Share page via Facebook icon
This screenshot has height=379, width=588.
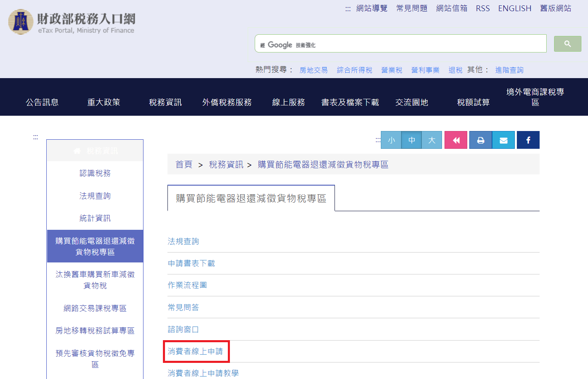(x=528, y=140)
